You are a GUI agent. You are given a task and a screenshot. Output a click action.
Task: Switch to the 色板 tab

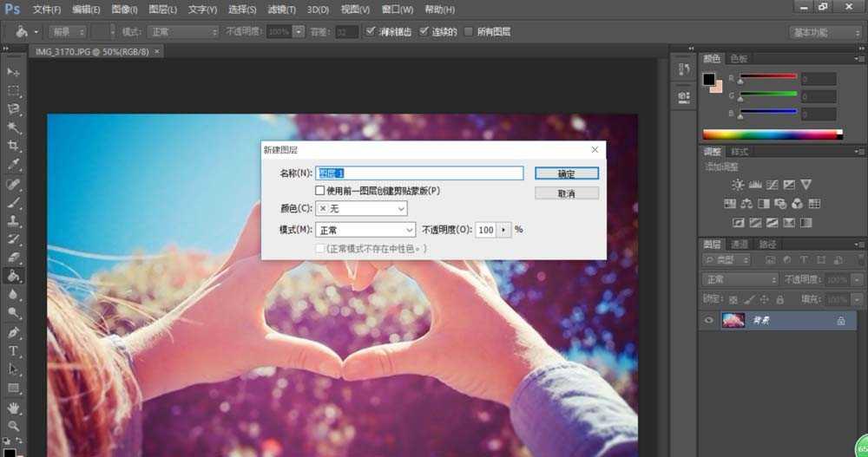[739, 59]
